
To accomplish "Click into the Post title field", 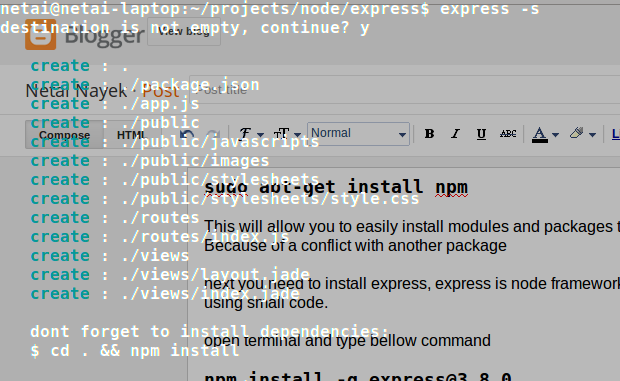I will (x=404, y=90).
